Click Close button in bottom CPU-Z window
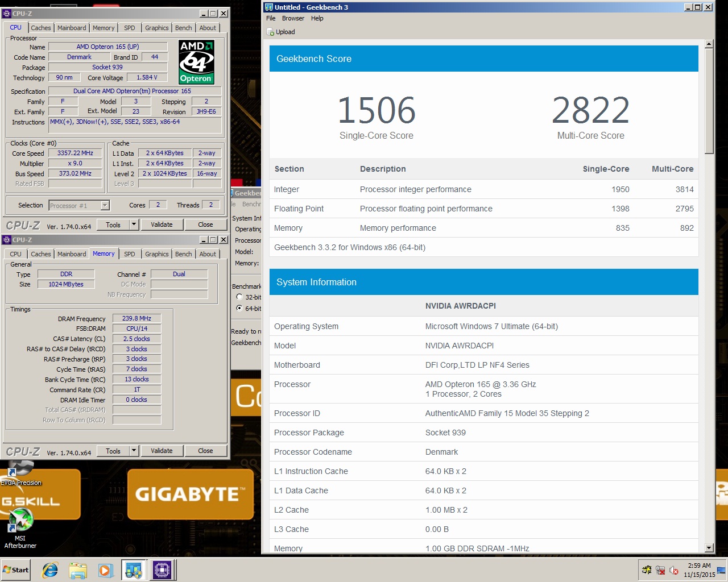Screen dimensions: 728x582 (x=205, y=451)
